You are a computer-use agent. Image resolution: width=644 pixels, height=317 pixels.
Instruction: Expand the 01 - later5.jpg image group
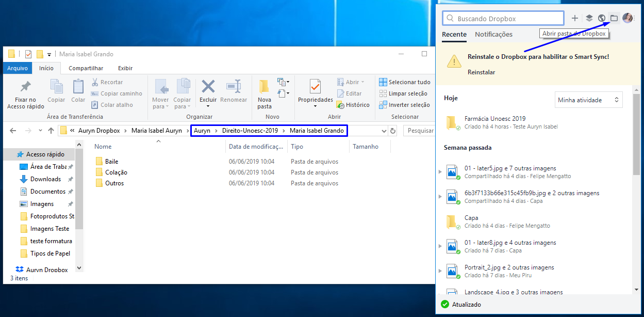pos(440,171)
